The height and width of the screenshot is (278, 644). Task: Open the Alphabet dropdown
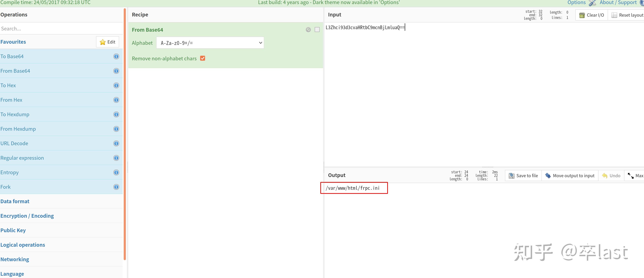tap(210, 43)
